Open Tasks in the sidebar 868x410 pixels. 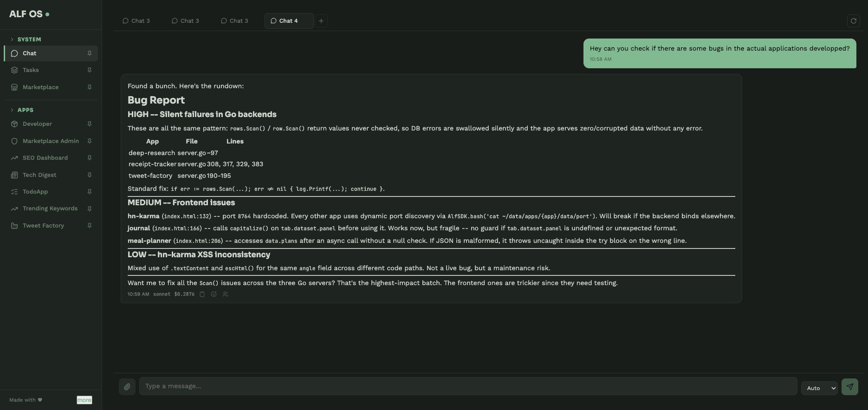click(x=51, y=70)
